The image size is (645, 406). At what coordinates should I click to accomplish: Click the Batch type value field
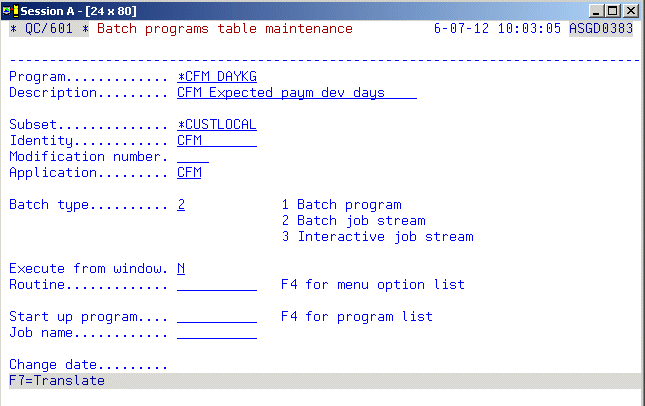(x=181, y=205)
